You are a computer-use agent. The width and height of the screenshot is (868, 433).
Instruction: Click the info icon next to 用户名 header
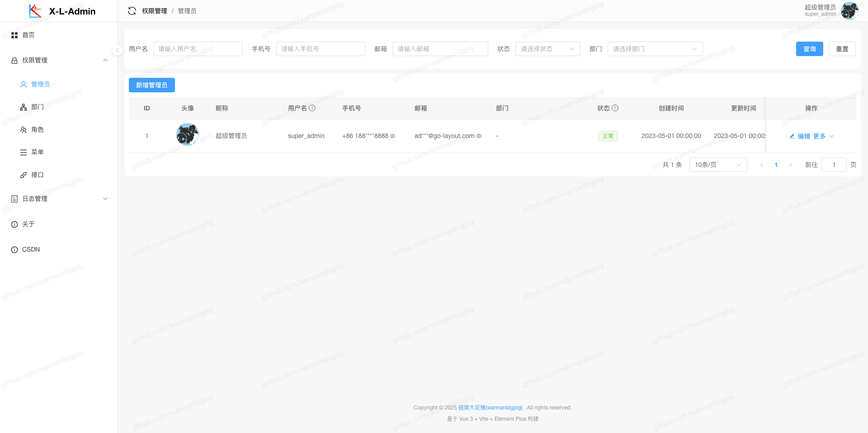[x=312, y=108]
